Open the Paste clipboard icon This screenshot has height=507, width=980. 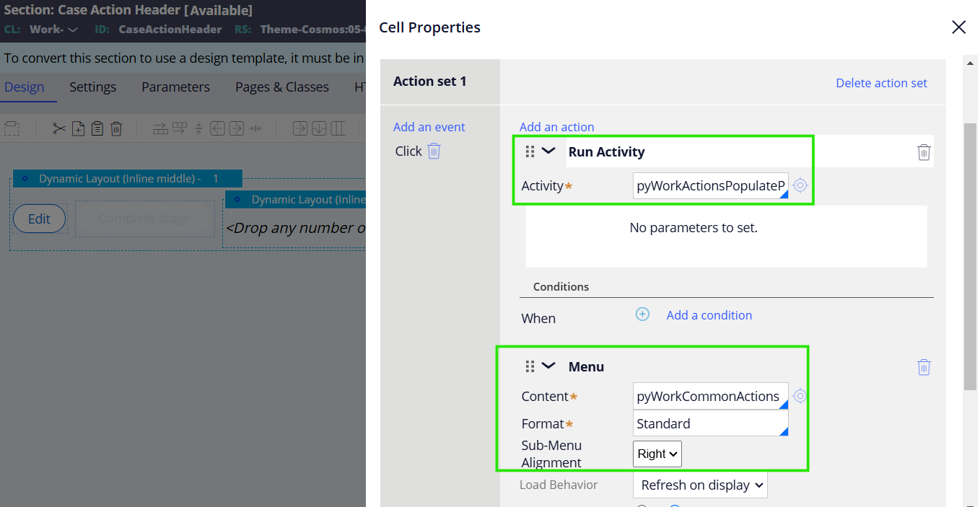click(x=97, y=128)
